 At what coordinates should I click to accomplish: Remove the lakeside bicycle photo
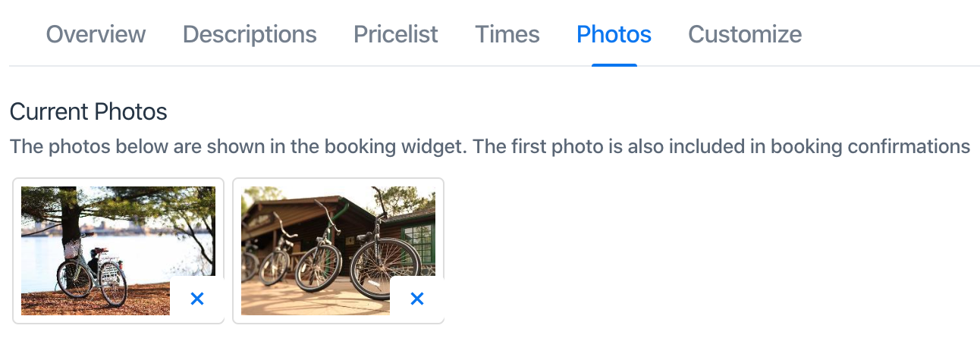click(x=197, y=299)
